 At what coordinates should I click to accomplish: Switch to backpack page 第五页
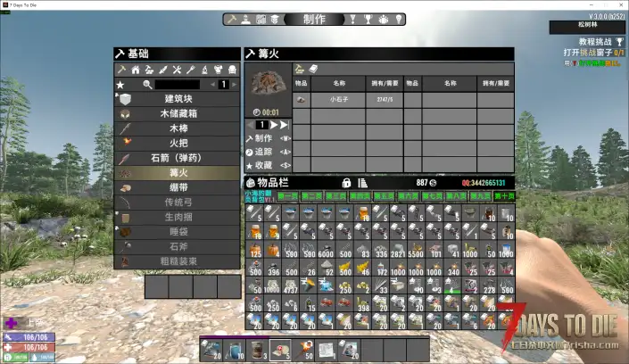[x=384, y=196]
